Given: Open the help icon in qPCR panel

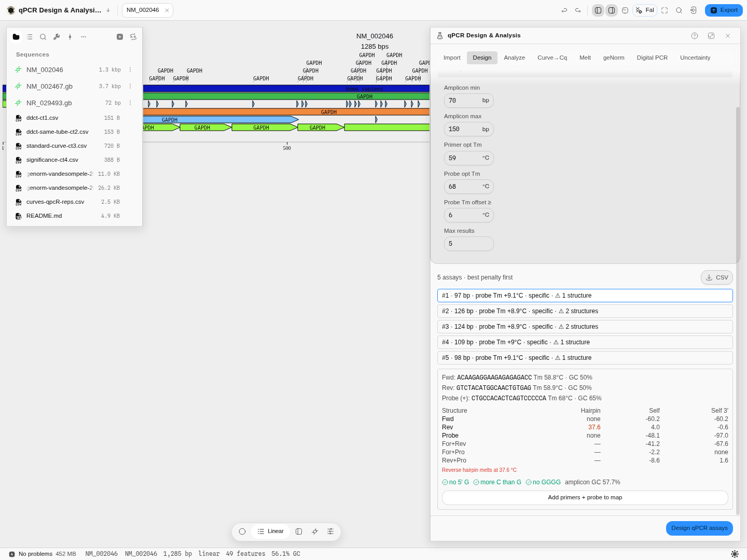Looking at the screenshot, I should point(695,36).
